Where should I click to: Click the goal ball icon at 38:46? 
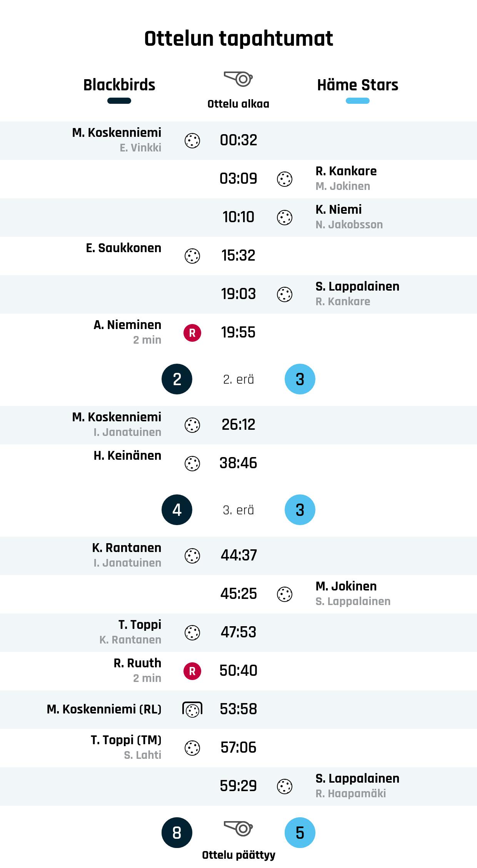[192, 464]
